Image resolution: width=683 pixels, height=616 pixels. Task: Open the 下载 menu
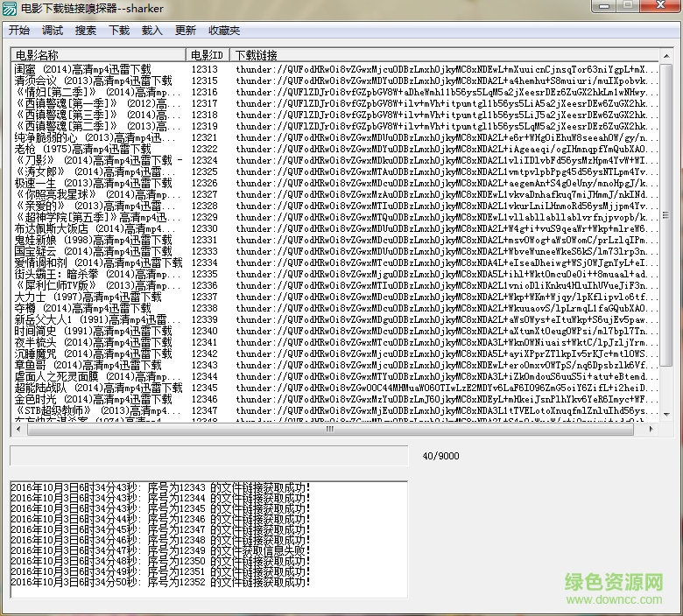tap(119, 30)
